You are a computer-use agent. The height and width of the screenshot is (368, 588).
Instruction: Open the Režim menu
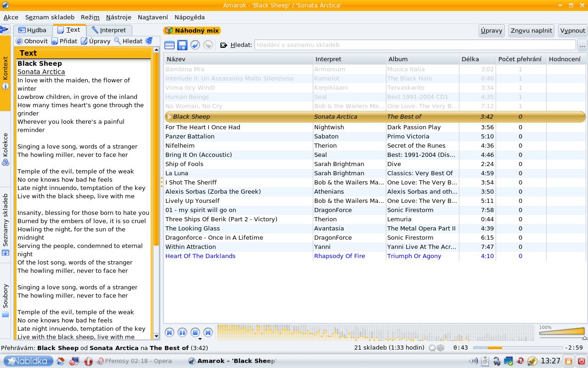click(90, 17)
